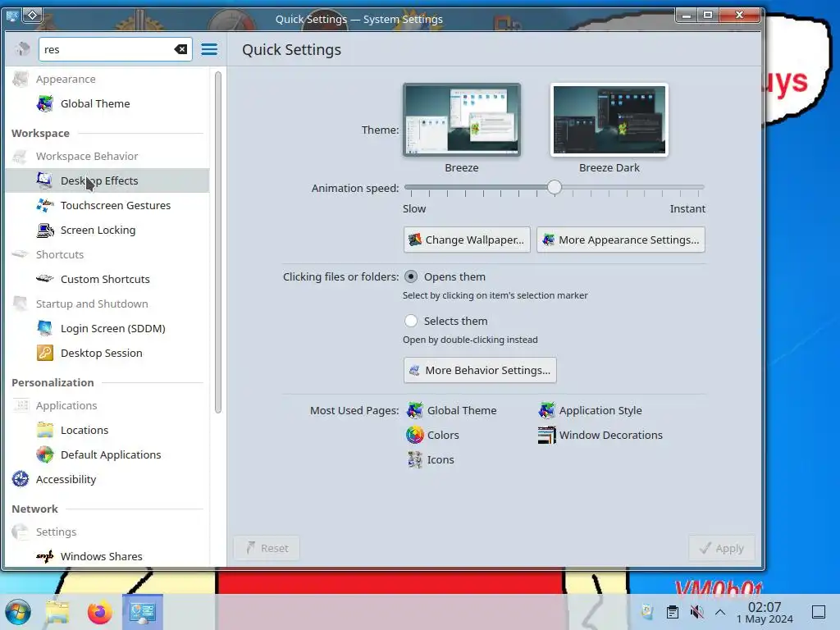Click the pin button in the title bar
Screen dimensions: 840x630
[32, 15]
